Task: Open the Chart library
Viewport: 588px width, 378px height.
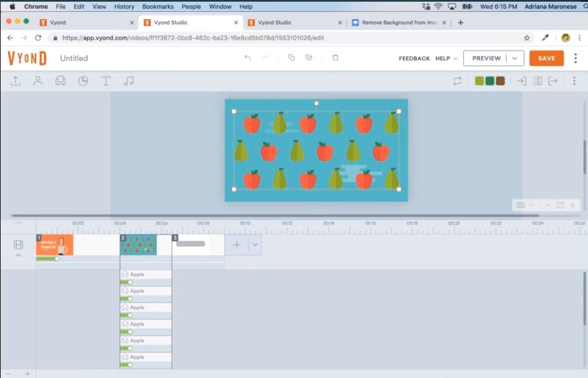Action: coord(83,81)
